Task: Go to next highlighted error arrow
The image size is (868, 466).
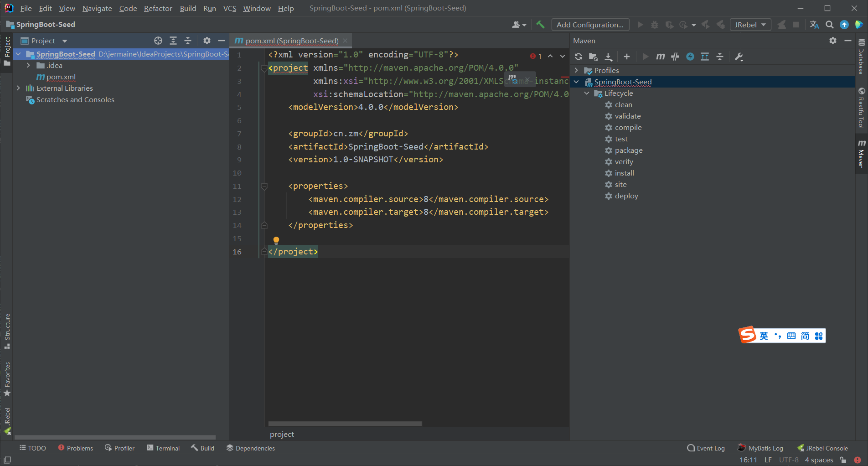Action: click(563, 56)
